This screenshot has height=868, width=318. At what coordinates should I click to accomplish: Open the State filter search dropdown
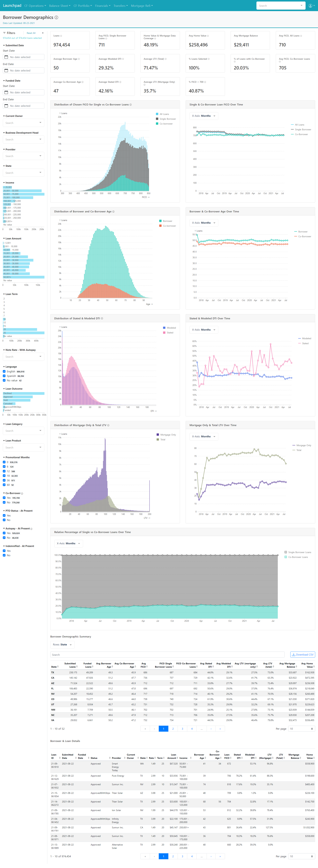(24, 173)
